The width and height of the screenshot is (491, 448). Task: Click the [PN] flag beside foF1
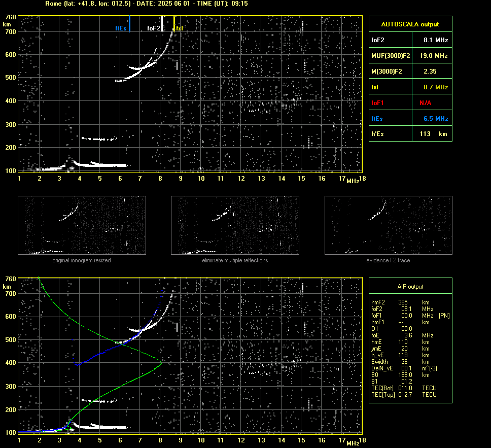444,316
